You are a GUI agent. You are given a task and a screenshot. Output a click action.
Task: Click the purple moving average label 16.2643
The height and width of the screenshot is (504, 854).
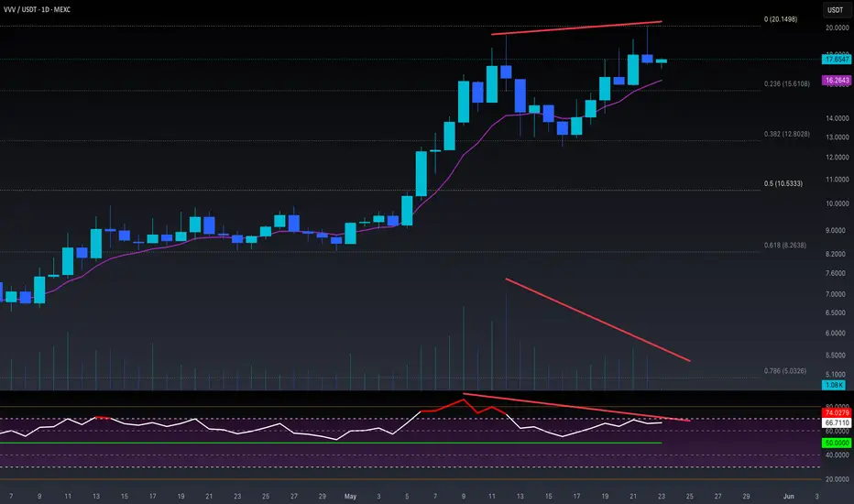point(837,80)
